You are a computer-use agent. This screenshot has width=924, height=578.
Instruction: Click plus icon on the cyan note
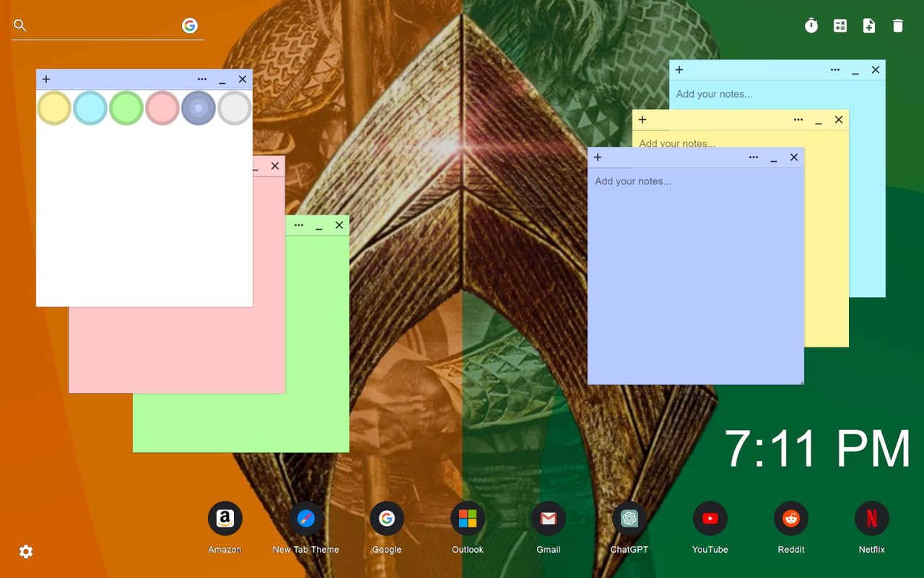[x=679, y=70]
